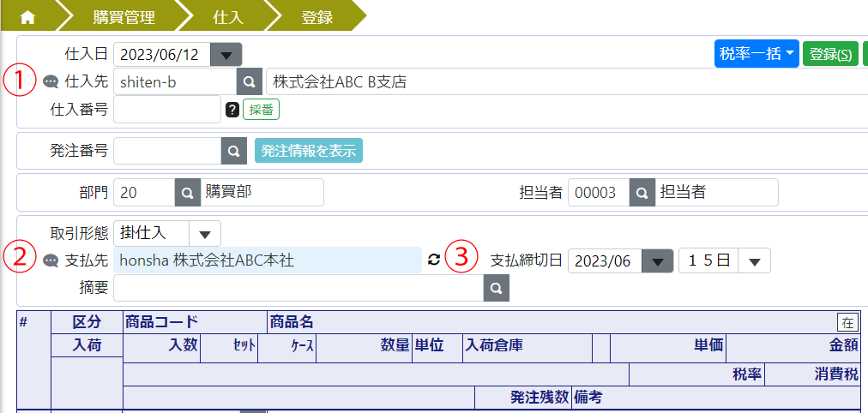868x413 pixels.
Task: Click the 区分 column header
Action: (87, 322)
